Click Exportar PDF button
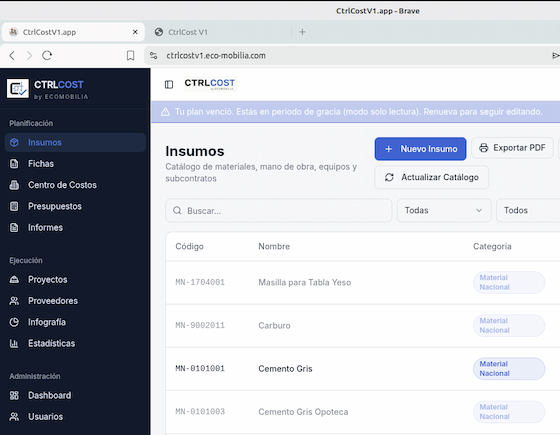The width and height of the screenshot is (560, 435). (x=512, y=148)
